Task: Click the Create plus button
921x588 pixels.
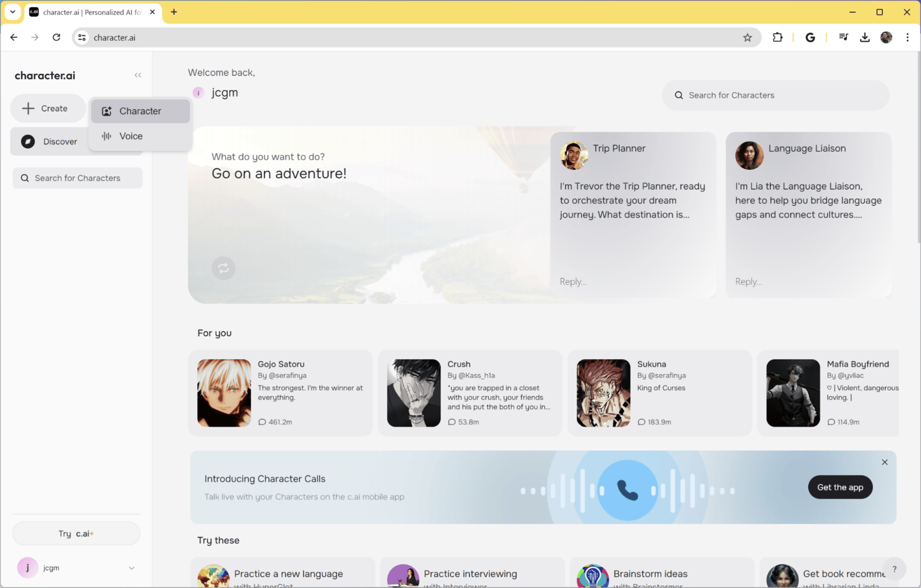Action: point(48,108)
